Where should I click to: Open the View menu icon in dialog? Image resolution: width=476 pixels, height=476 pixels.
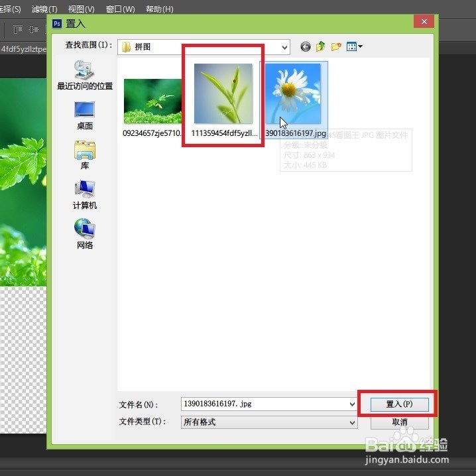coord(351,46)
